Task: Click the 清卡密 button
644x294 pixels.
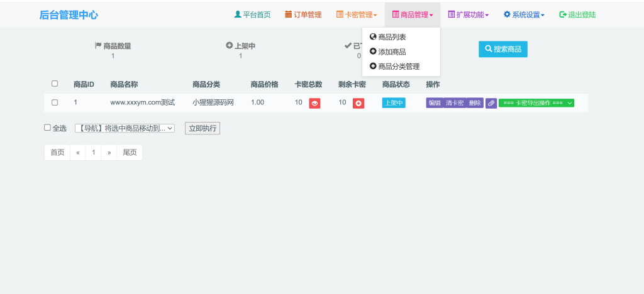Action: (x=455, y=103)
